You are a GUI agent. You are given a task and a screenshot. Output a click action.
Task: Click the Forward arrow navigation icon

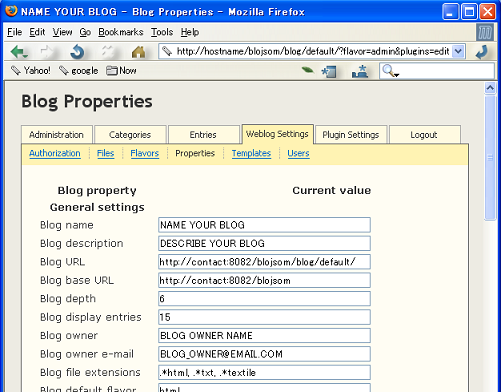point(47,52)
